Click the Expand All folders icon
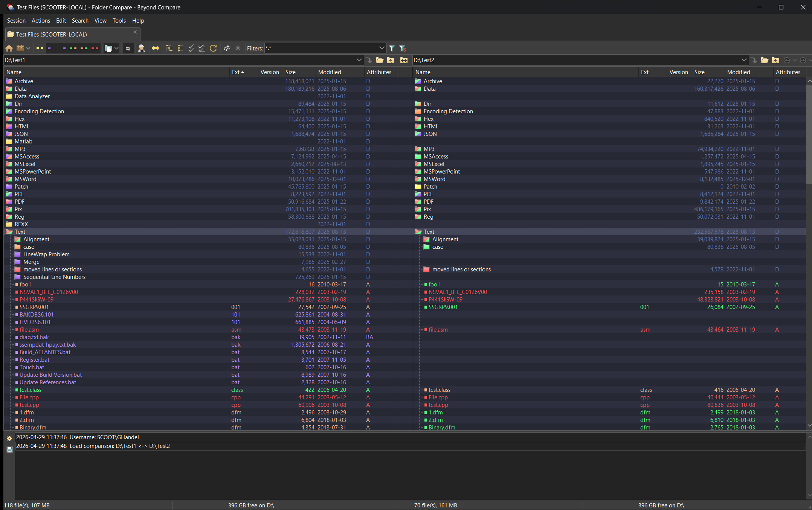Image resolution: width=812 pixels, height=510 pixels. point(169,48)
